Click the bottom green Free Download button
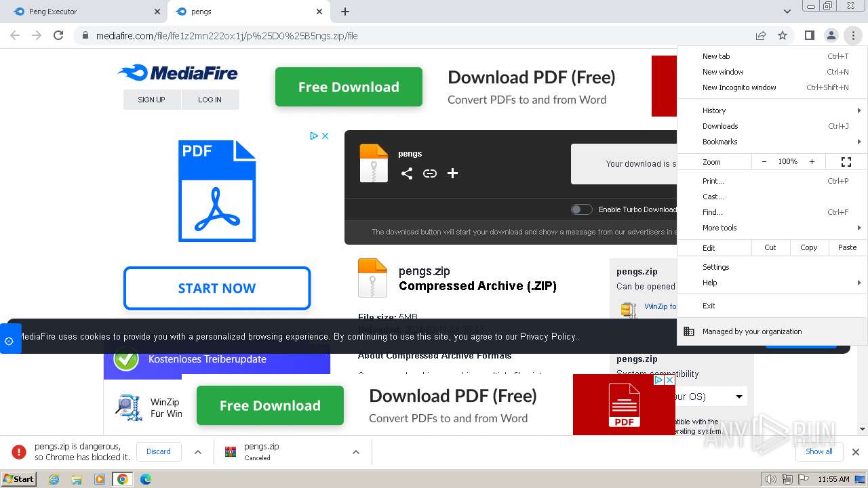 point(270,405)
